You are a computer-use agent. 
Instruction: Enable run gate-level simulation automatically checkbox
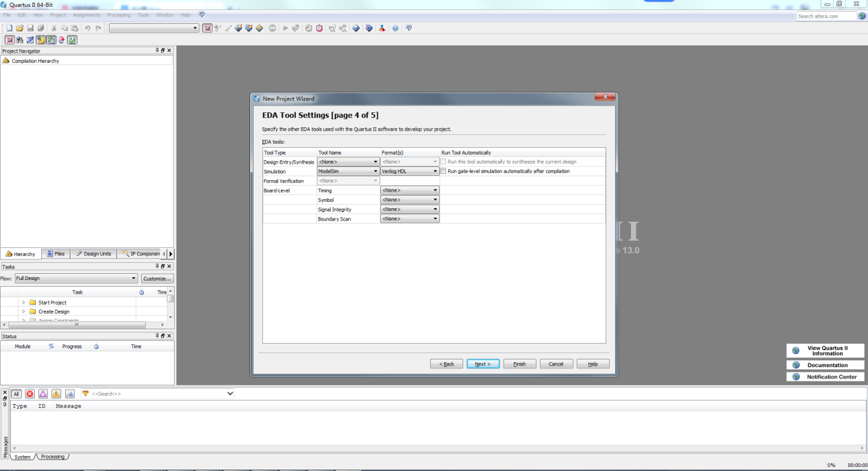coord(443,171)
